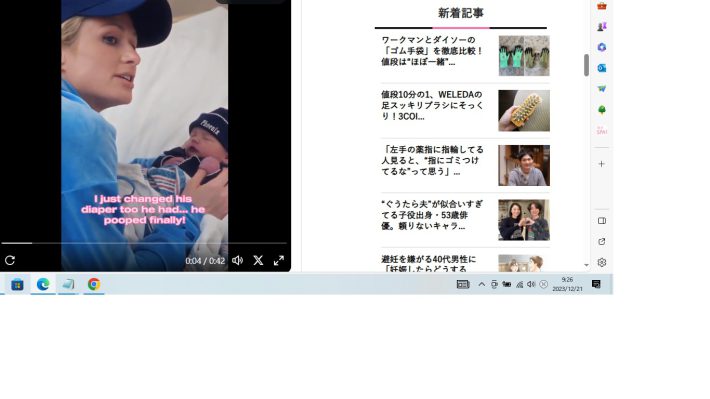Image resolution: width=710 pixels, height=399 pixels.
Task: Open the news widget icon in taskbar
Action: point(463,284)
